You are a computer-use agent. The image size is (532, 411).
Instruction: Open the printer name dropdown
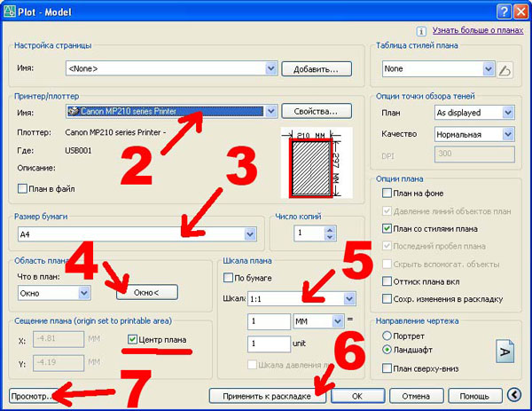point(270,112)
